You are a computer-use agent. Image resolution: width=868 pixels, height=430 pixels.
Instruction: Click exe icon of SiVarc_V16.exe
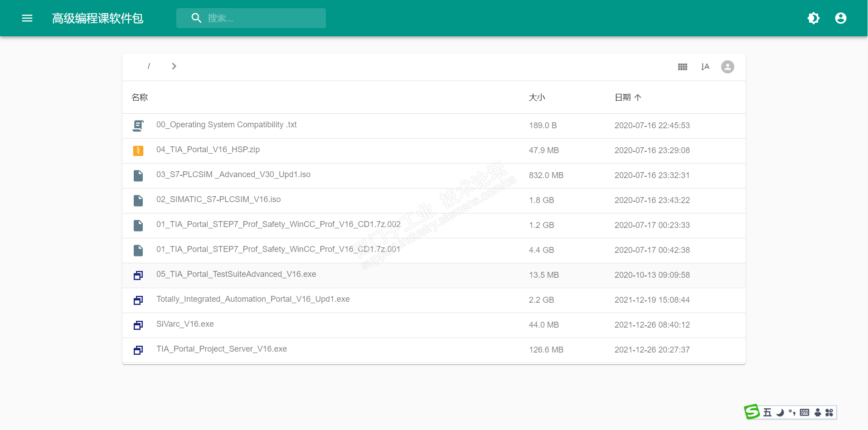click(138, 325)
